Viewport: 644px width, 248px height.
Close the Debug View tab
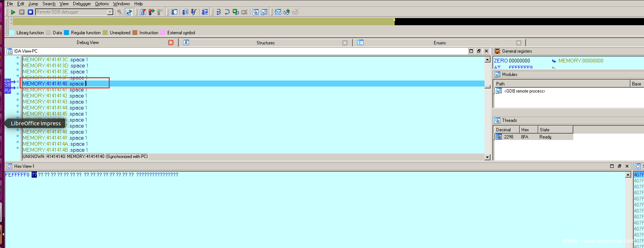[171, 43]
